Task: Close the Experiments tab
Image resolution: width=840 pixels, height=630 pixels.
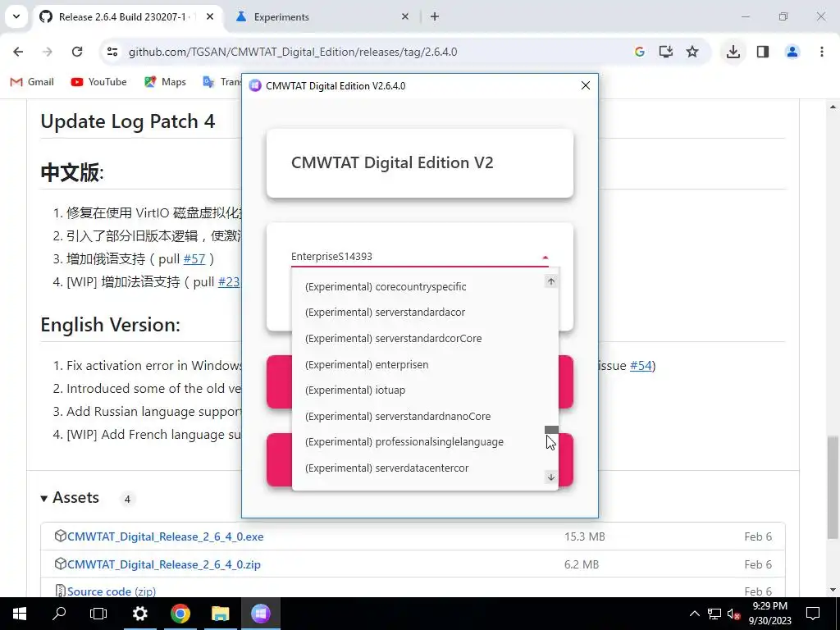Action: (405, 17)
